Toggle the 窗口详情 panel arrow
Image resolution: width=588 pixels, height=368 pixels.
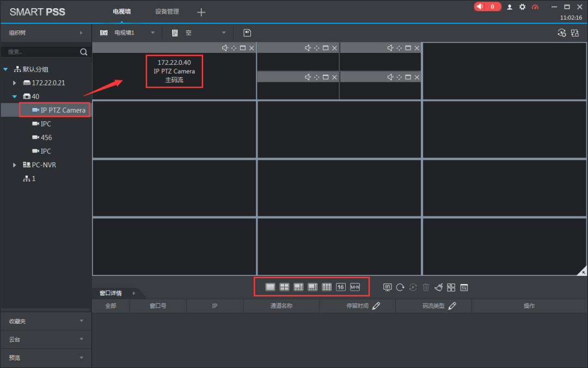click(x=134, y=293)
